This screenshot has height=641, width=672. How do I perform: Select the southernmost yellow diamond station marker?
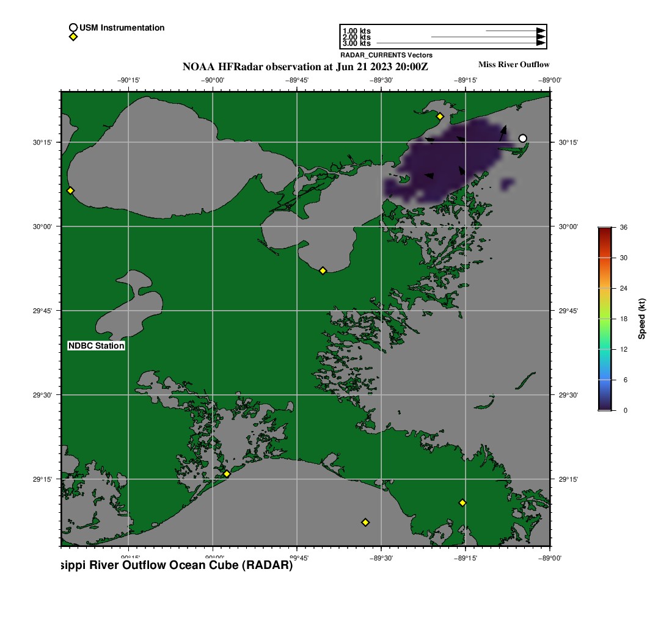click(365, 522)
